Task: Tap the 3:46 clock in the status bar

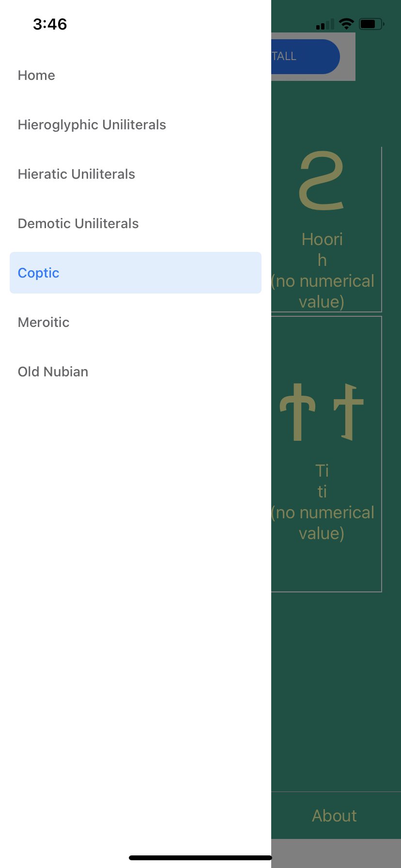Action: [x=50, y=24]
